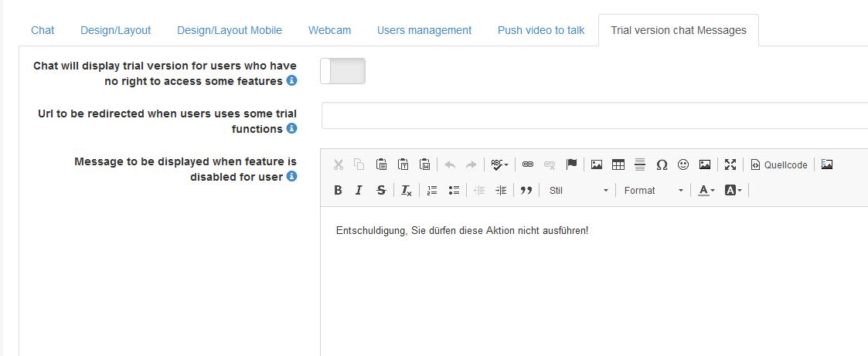The image size is (868, 356).
Task: Insert a special character (Omega)
Action: tap(662, 164)
